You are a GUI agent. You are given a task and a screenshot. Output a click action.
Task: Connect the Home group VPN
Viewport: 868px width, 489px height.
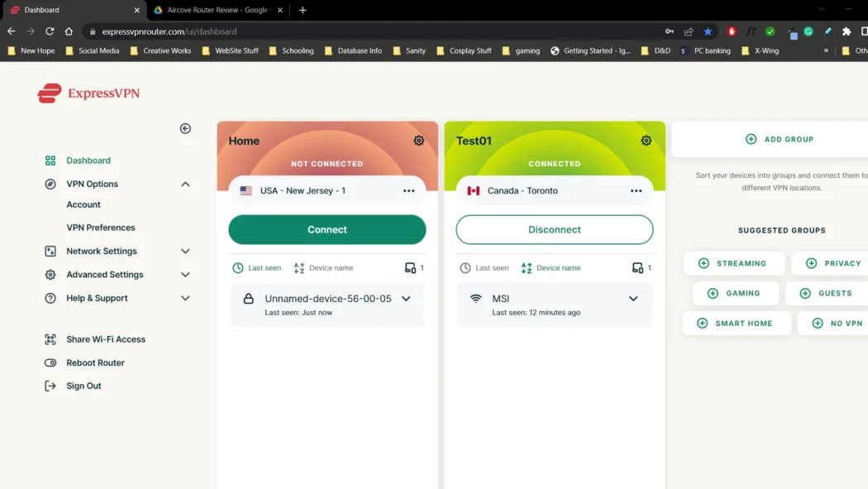[x=327, y=230]
